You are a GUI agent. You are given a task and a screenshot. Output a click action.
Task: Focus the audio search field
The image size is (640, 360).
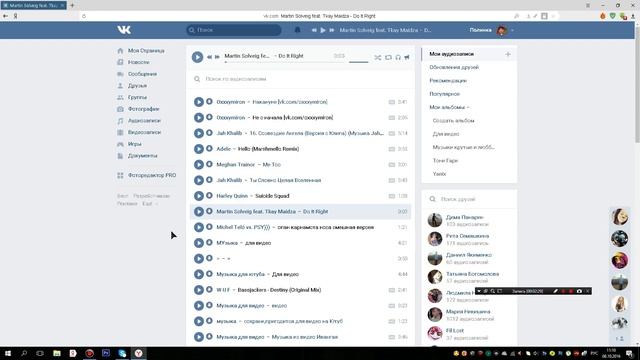pos(301,79)
